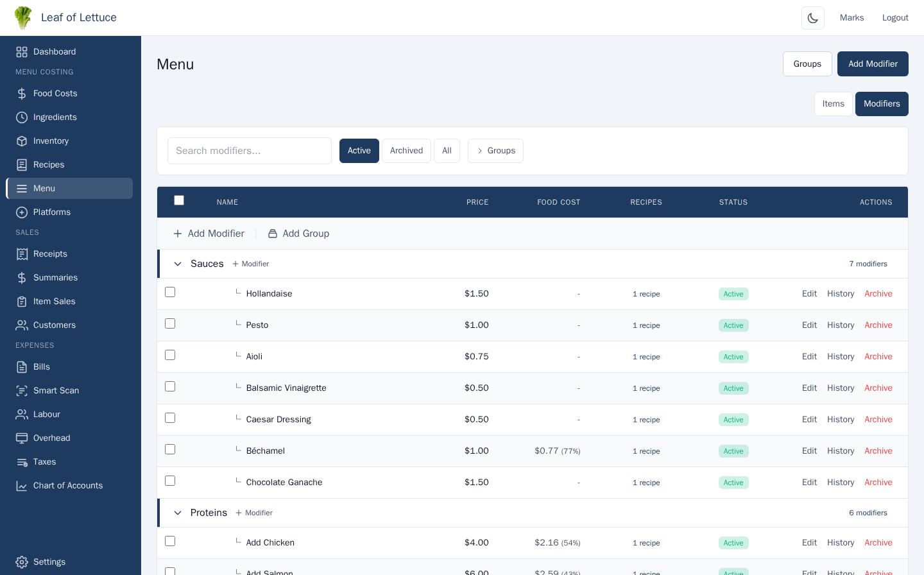Viewport: 924px width, 575px height.
Task: Click the Add Group lock icon
Action: click(x=273, y=234)
